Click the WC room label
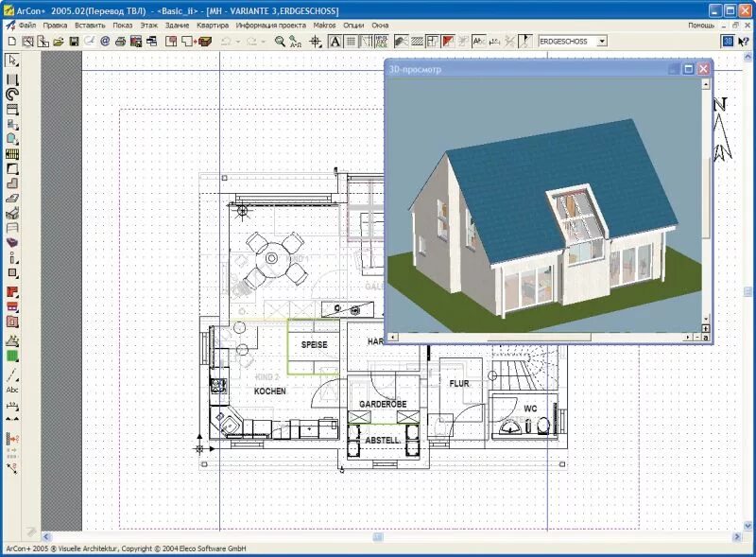 coord(530,409)
